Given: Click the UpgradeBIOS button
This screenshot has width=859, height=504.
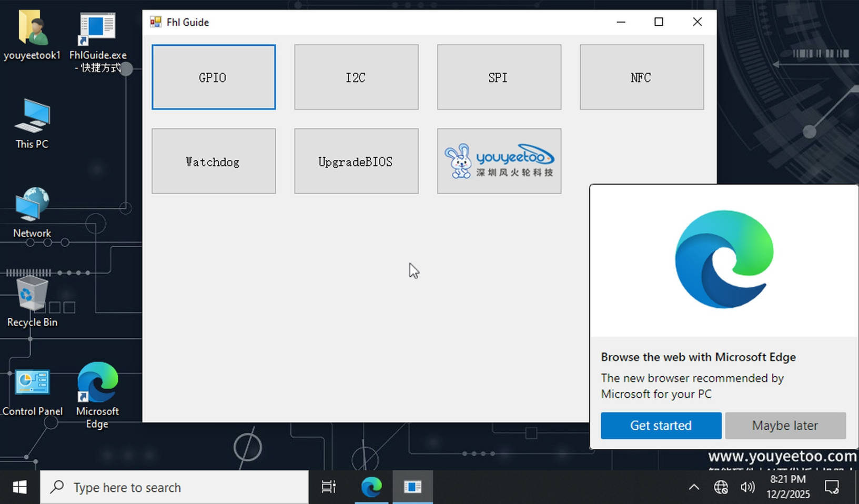Looking at the screenshot, I should point(356,162).
